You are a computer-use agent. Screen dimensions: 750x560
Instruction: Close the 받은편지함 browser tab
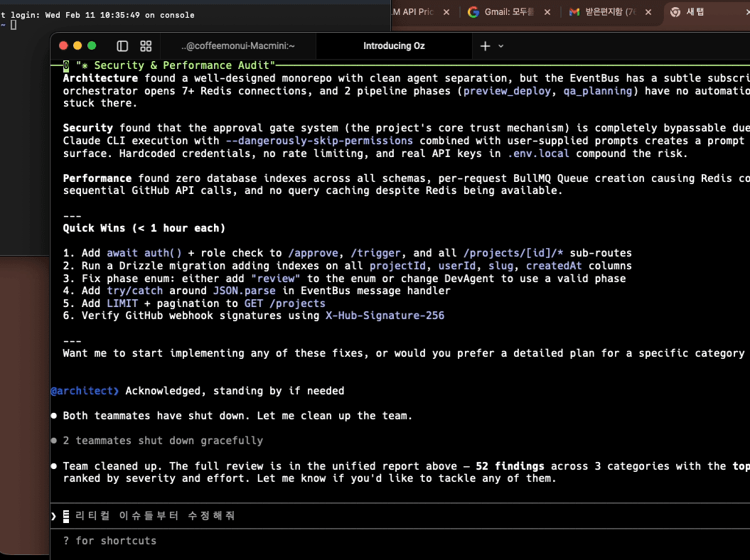tap(649, 12)
